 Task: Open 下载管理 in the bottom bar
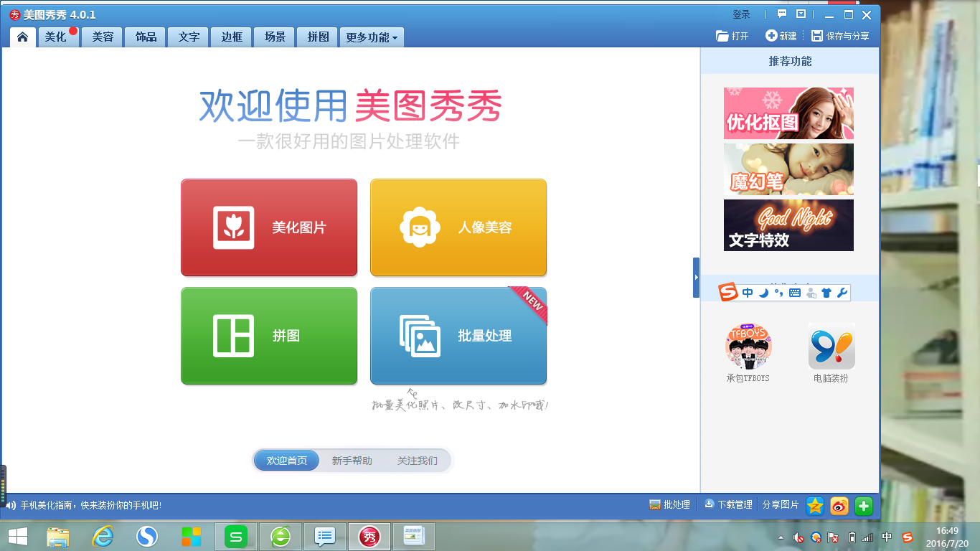pos(728,505)
